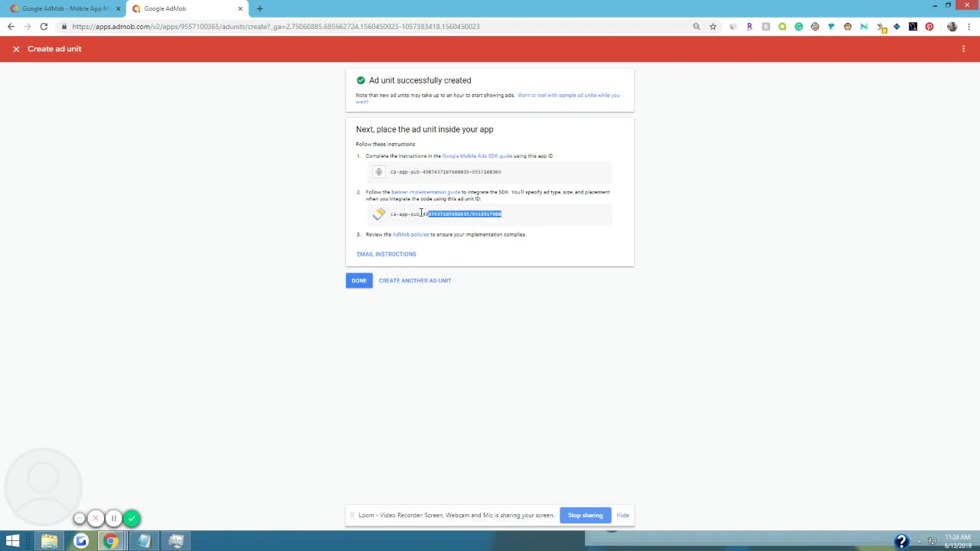The image size is (980, 551).
Task: Open the Windows Start menu
Action: (12, 541)
